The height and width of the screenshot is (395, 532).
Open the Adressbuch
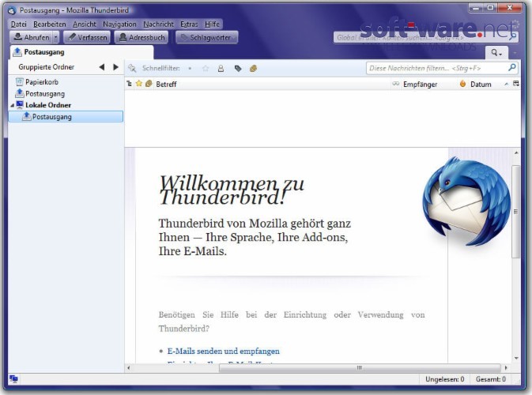[x=141, y=37]
